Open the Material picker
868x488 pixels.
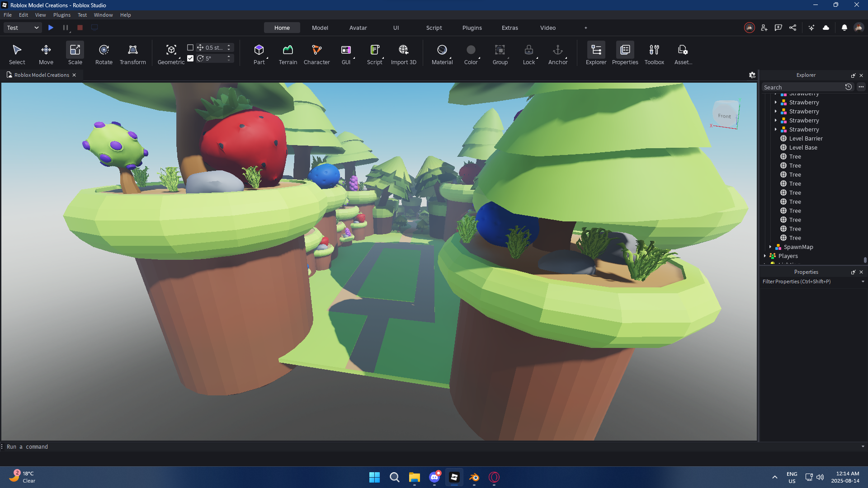pyautogui.click(x=442, y=53)
